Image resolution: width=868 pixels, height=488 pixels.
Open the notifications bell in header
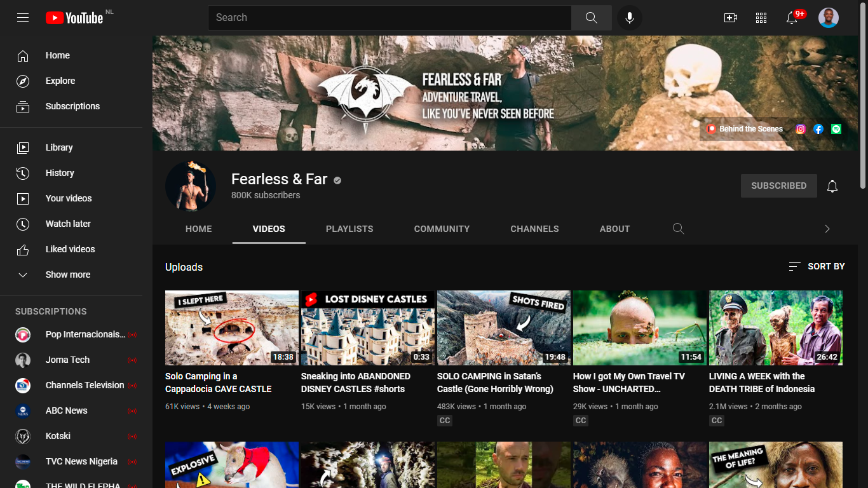click(x=792, y=18)
